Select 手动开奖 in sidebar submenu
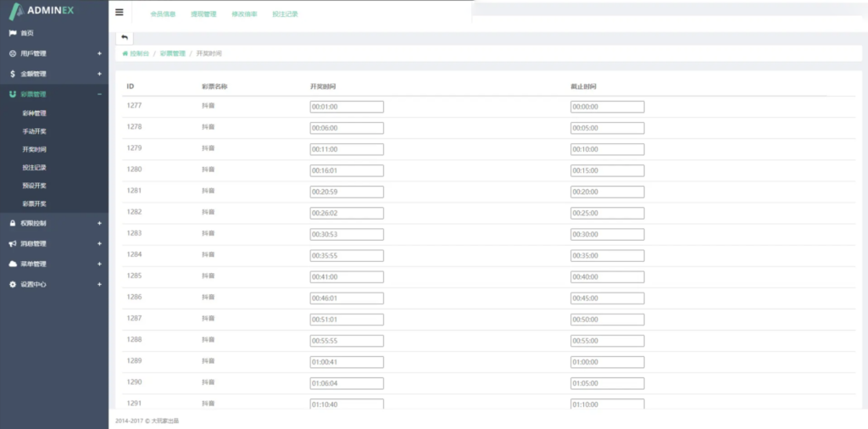Viewport: 868px width, 429px height. click(35, 131)
